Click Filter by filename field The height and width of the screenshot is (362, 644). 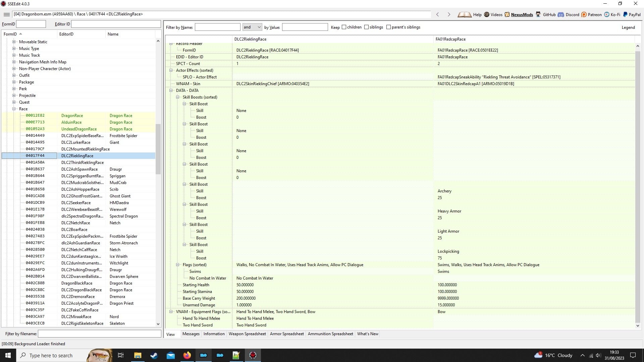pos(100,334)
